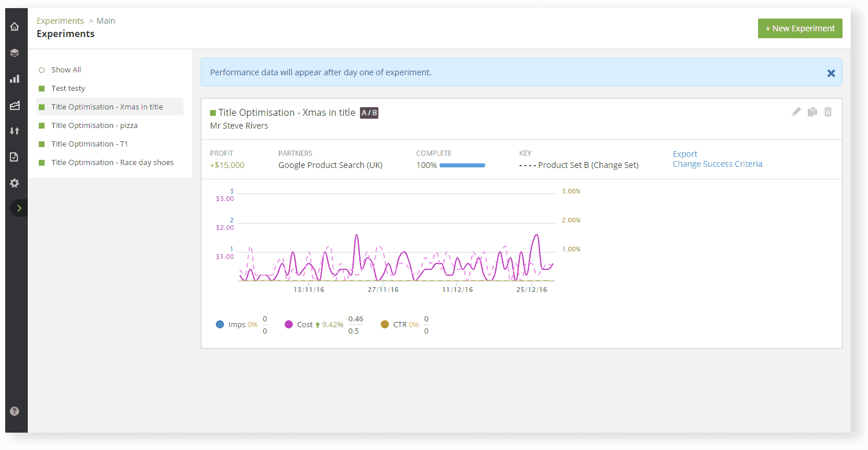Click the Export link
868x450 pixels.
click(685, 154)
